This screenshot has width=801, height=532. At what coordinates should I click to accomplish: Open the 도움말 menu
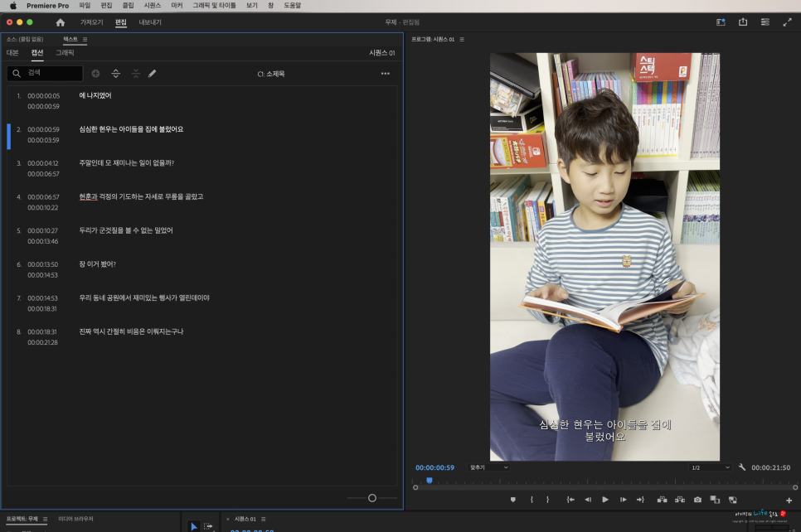[x=292, y=6]
